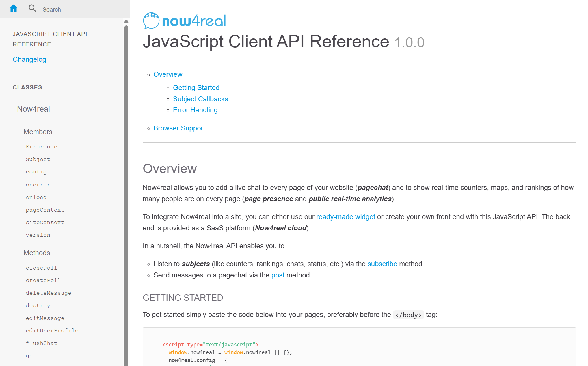
Task: Navigate to the Browser Support section
Action: point(179,128)
